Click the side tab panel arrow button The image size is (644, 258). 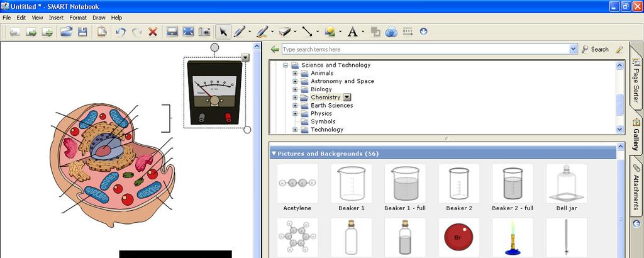click(x=636, y=223)
